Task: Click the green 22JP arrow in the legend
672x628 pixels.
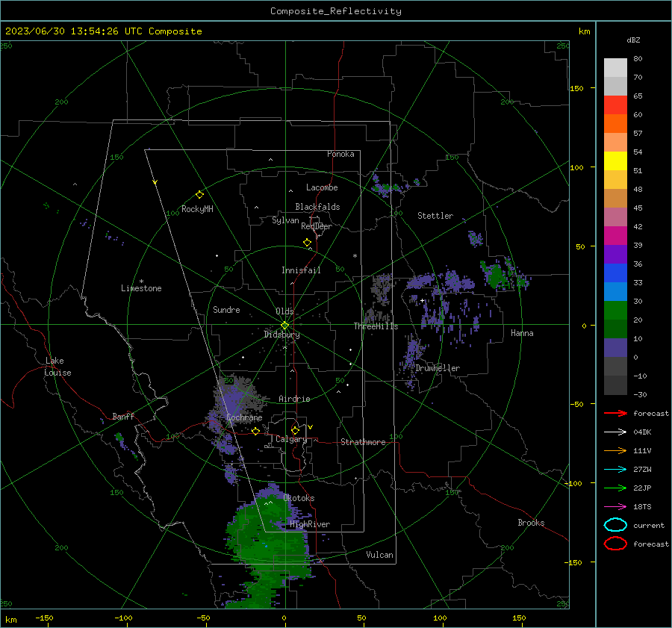Action: click(x=615, y=488)
